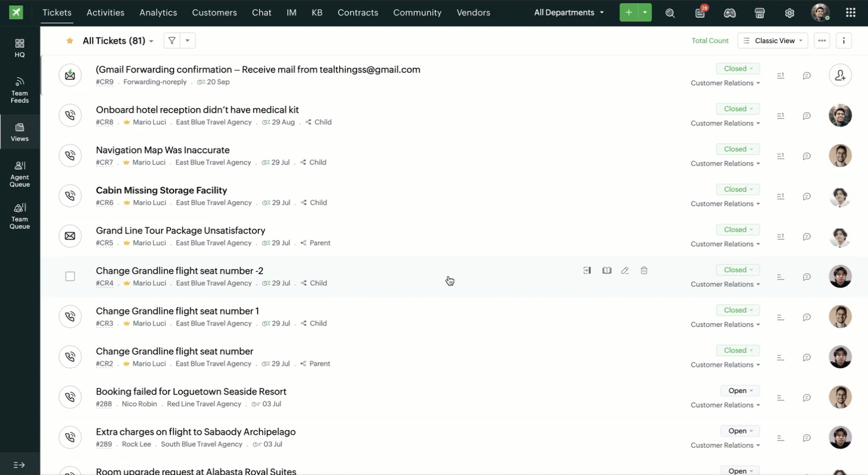Image resolution: width=868 pixels, height=475 pixels.
Task: Open the search icon in top bar
Action: click(670, 13)
